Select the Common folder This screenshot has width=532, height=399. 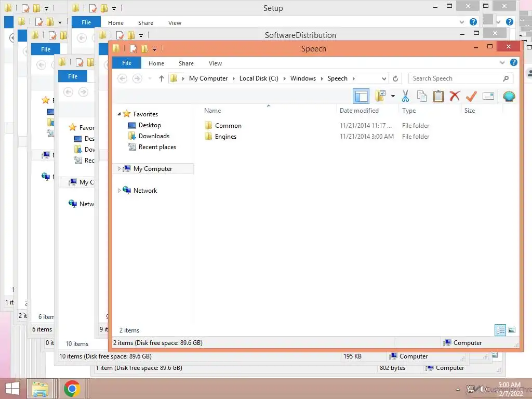tap(228, 126)
